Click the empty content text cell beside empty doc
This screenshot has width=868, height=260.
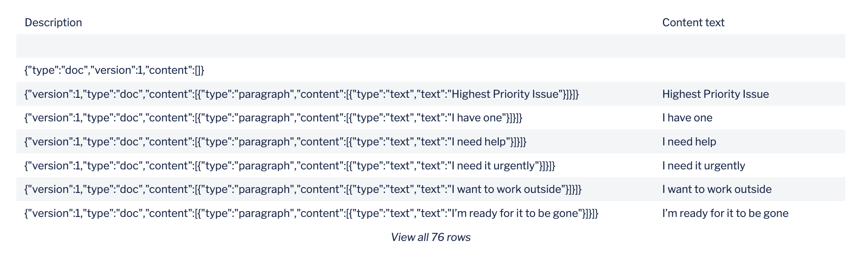[x=750, y=70]
